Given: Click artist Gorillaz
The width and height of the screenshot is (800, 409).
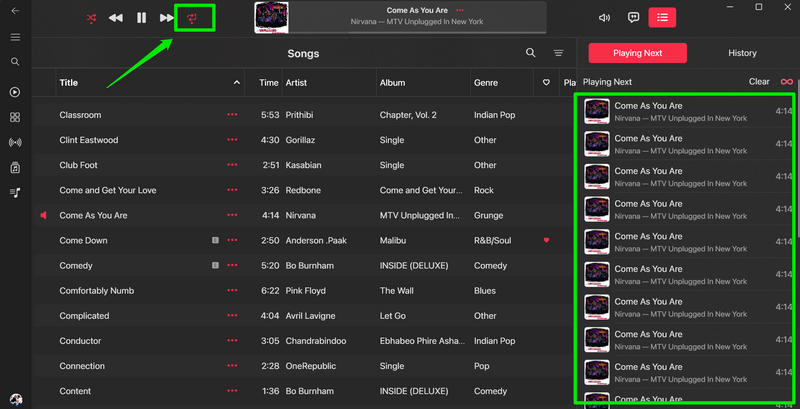Looking at the screenshot, I should point(302,140).
